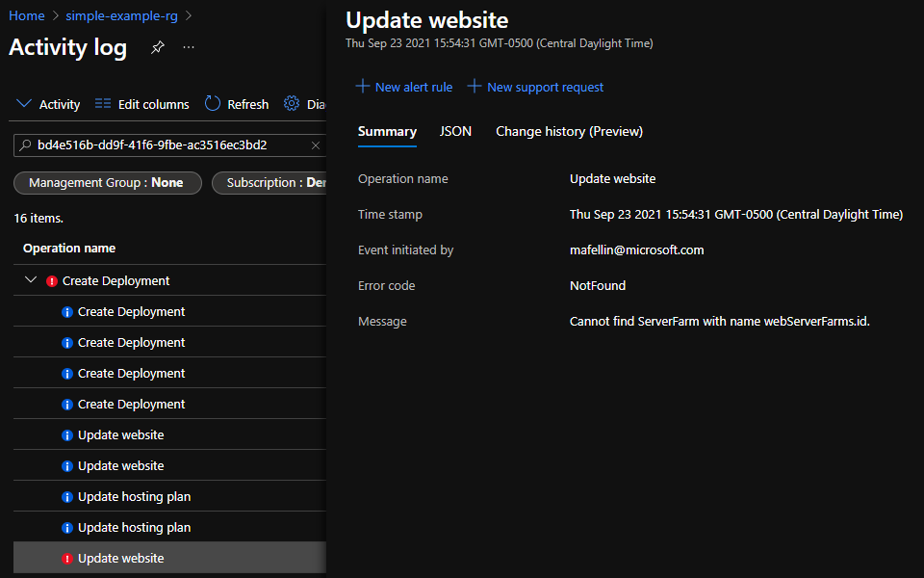
Task: Pin the Activity log page
Action: [157, 46]
